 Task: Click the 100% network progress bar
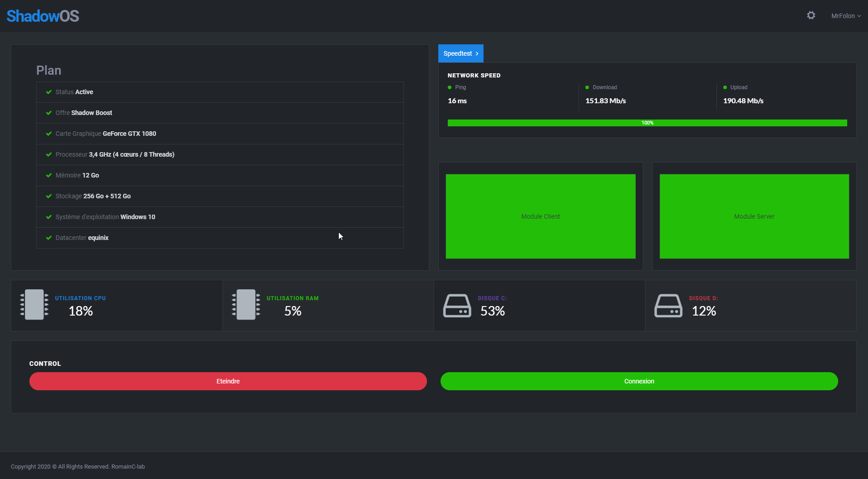pos(647,123)
